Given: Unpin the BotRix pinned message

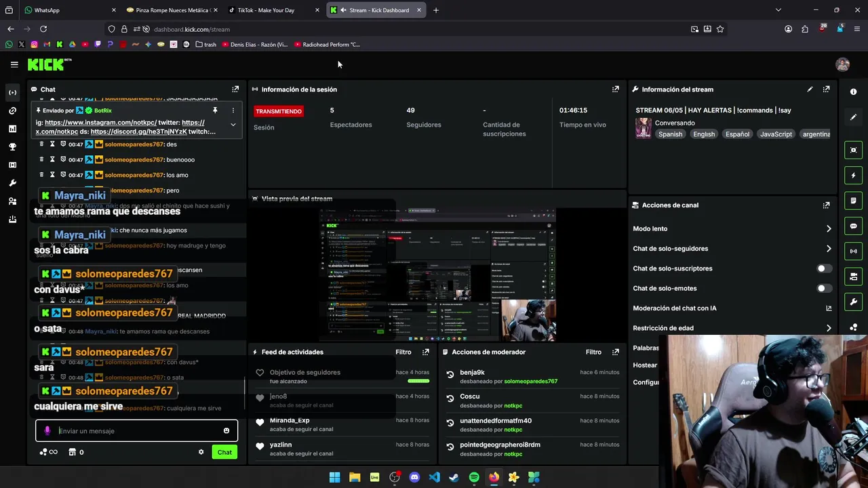Looking at the screenshot, I should (x=215, y=110).
